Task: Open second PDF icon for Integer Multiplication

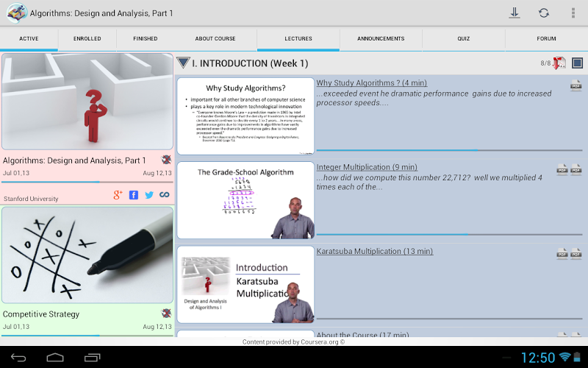Action: (x=576, y=170)
